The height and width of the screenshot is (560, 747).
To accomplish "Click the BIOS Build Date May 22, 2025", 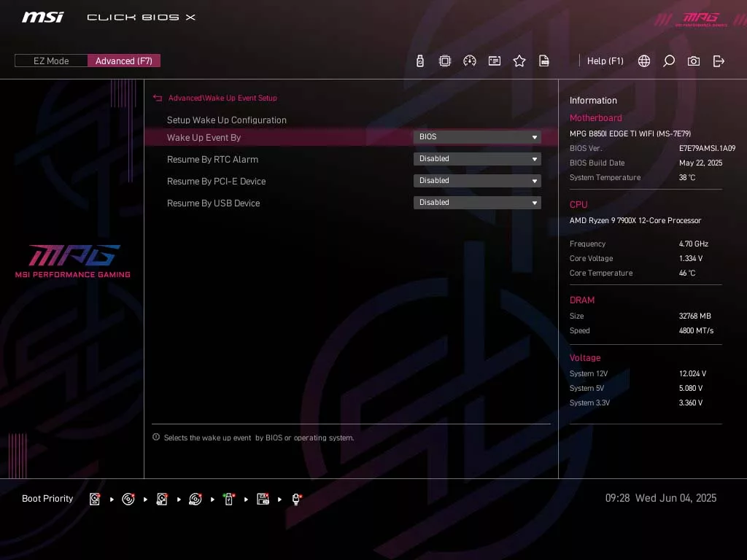I will [701, 163].
